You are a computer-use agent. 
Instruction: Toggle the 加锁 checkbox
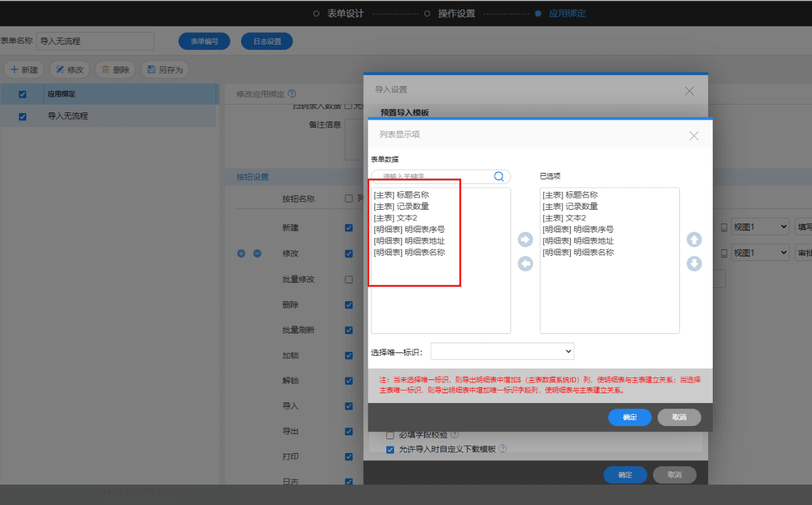(x=349, y=355)
